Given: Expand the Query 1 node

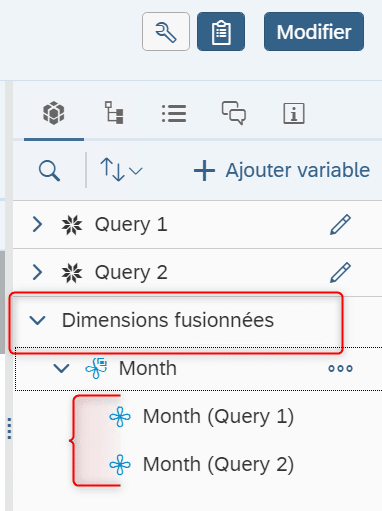Looking at the screenshot, I should [x=38, y=224].
